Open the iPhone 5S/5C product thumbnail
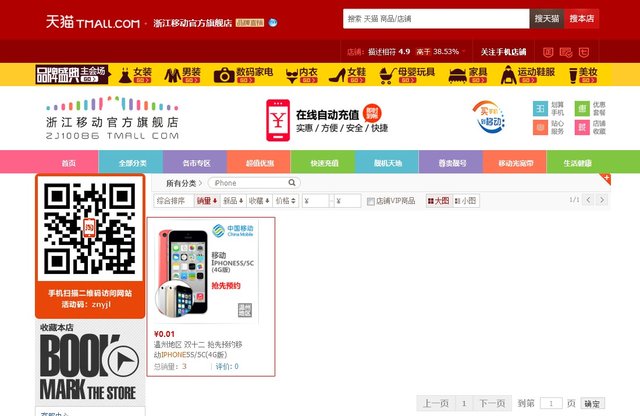The image size is (640, 416). [x=207, y=271]
